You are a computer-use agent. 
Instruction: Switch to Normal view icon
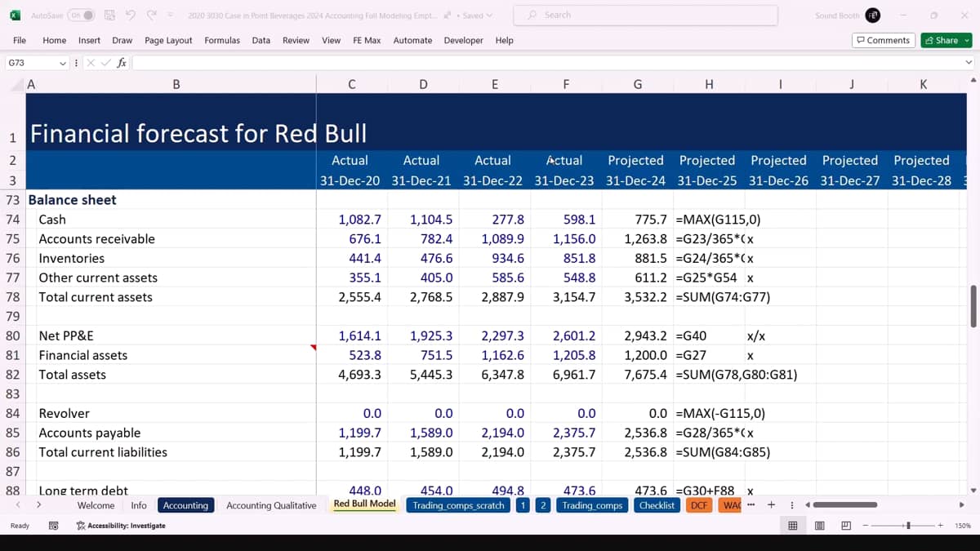click(x=792, y=526)
